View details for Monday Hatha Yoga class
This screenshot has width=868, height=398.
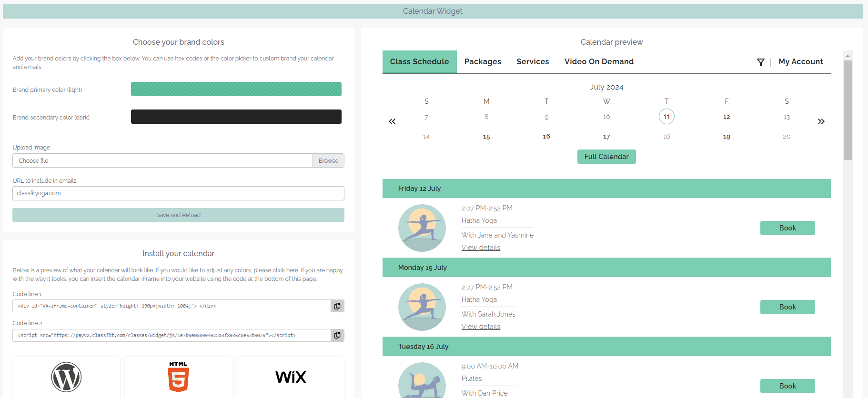coord(481,327)
